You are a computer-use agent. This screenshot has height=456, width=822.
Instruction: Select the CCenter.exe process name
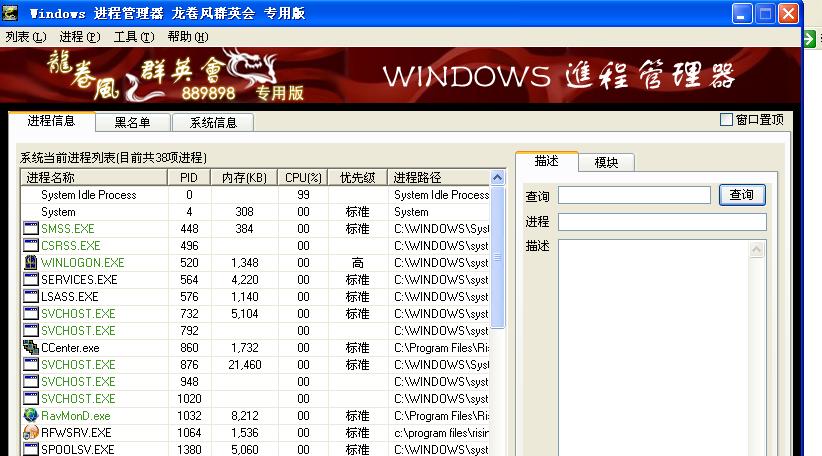click(70, 348)
